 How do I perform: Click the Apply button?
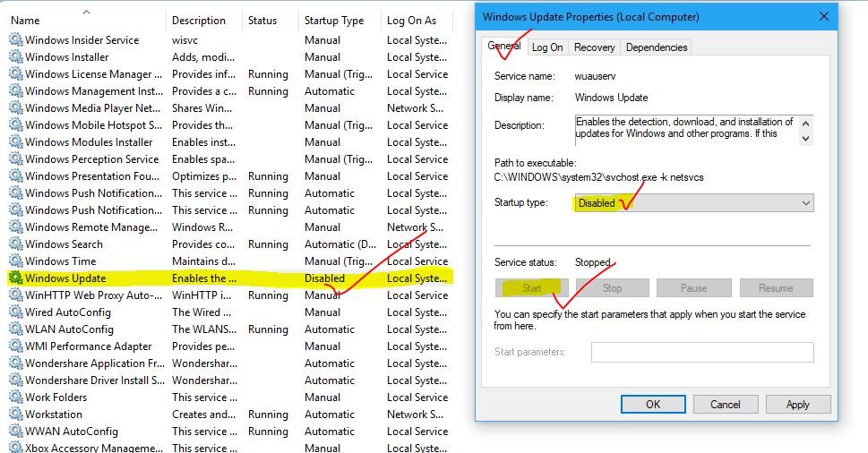click(x=798, y=405)
